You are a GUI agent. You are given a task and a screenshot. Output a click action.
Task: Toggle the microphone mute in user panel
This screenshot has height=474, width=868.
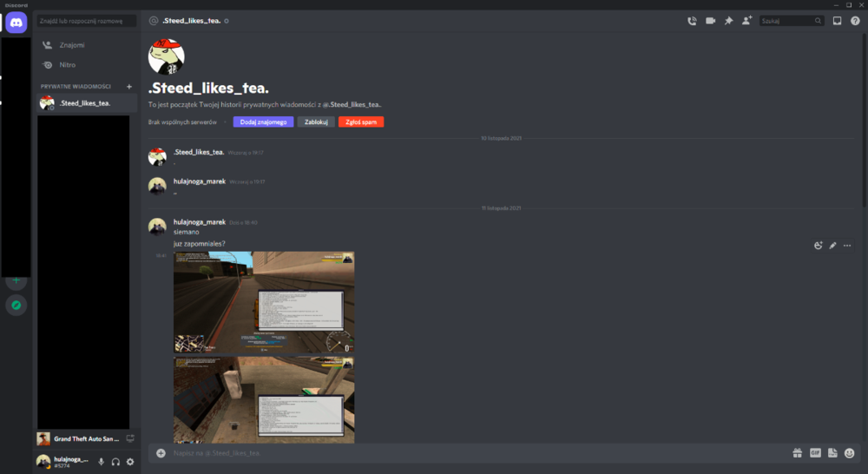point(102,462)
